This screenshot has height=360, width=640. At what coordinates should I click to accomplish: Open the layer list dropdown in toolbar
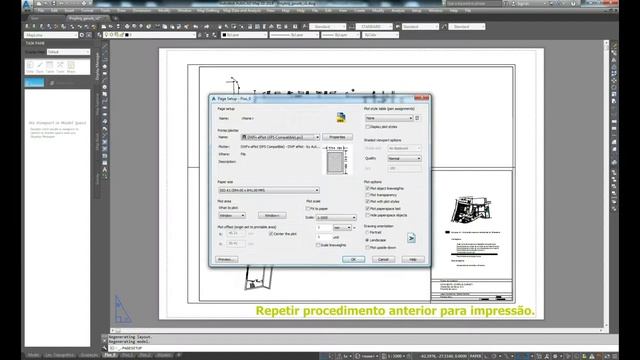click(150, 35)
